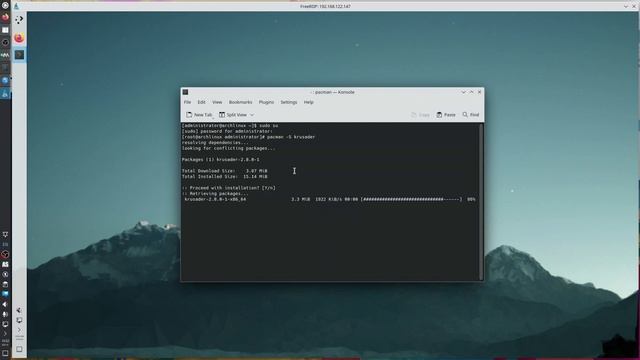Click the Konsole task icon in remote panel
Viewport: 640px width, 360px height.
pyautogui.click(x=19, y=55)
